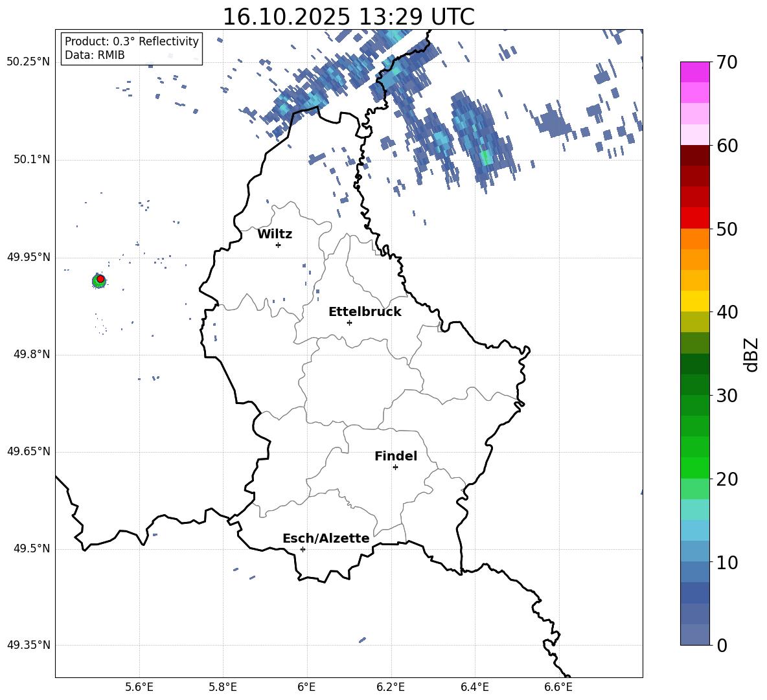Click the 40 tick on colorbar
The height and width of the screenshot is (700, 767).
pos(727,312)
